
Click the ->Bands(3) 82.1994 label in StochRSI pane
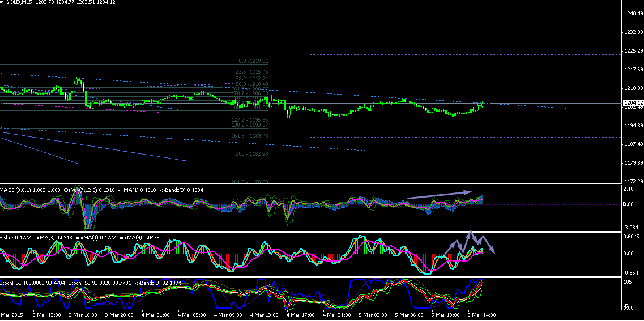pos(158,283)
